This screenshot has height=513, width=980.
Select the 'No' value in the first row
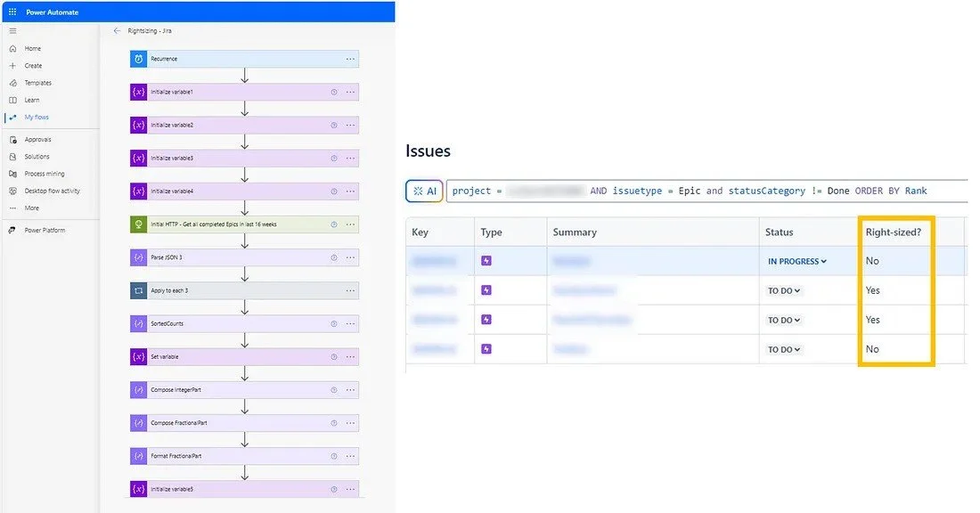point(872,261)
